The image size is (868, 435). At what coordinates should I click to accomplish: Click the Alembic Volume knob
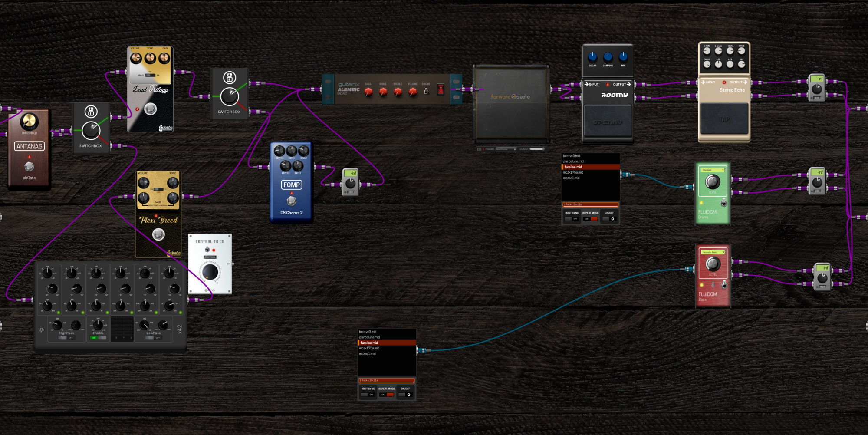413,92
